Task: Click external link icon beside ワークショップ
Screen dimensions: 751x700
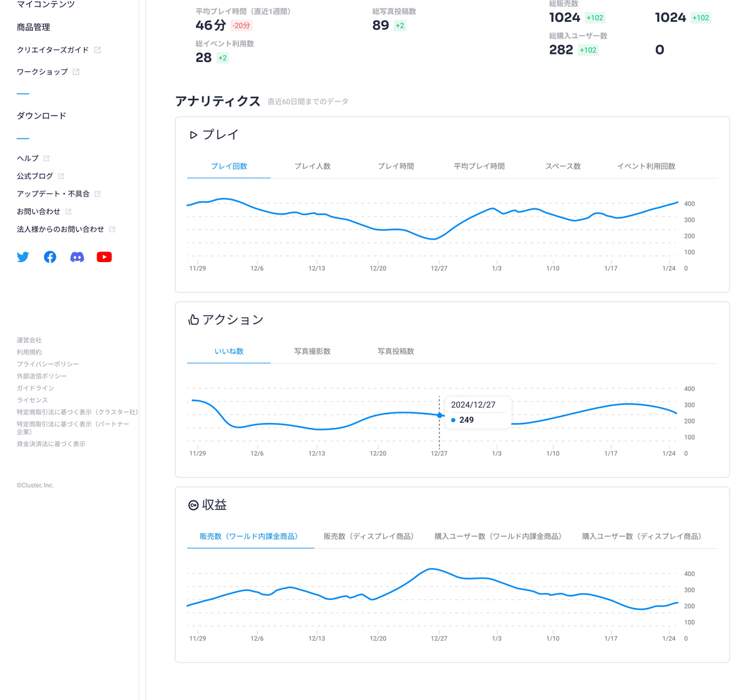Action: [x=76, y=72]
